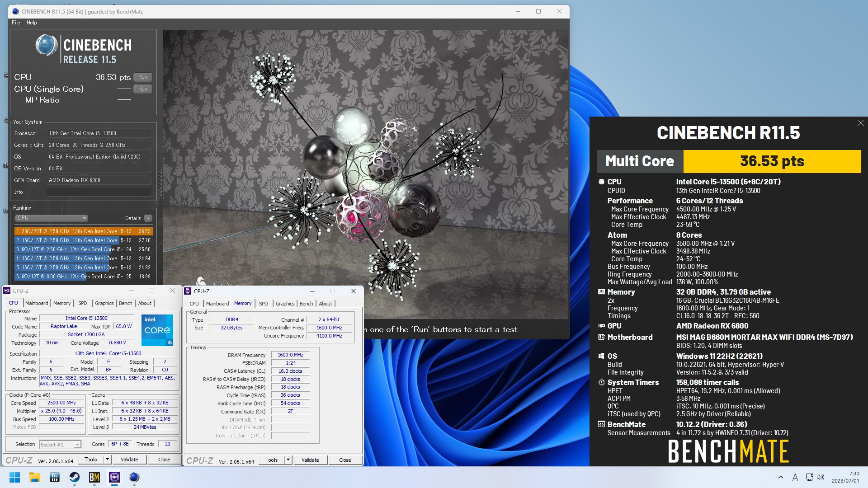Click the Cinebench sphere logo
868x488 pixels.
tap(47, 45)
